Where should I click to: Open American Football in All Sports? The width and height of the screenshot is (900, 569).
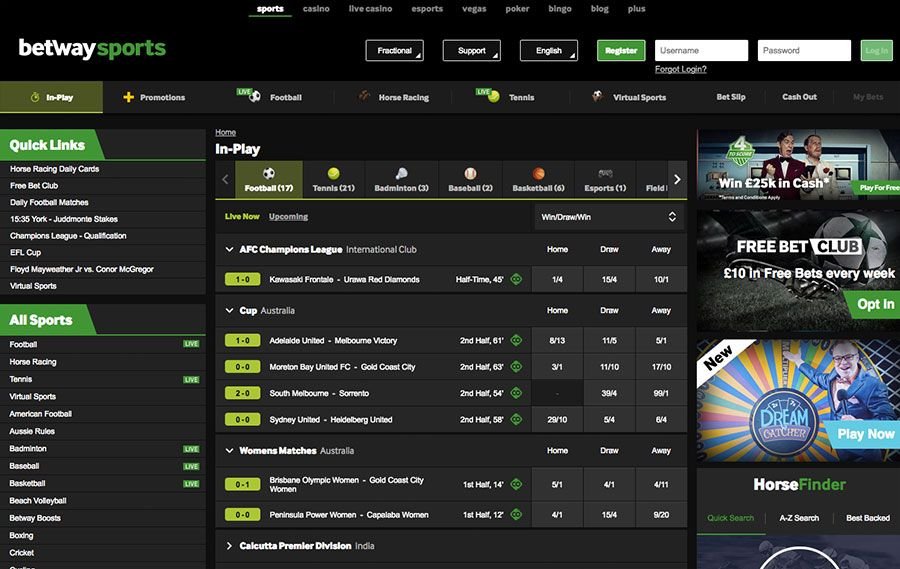pyautogui.click(x=41, y=414)
